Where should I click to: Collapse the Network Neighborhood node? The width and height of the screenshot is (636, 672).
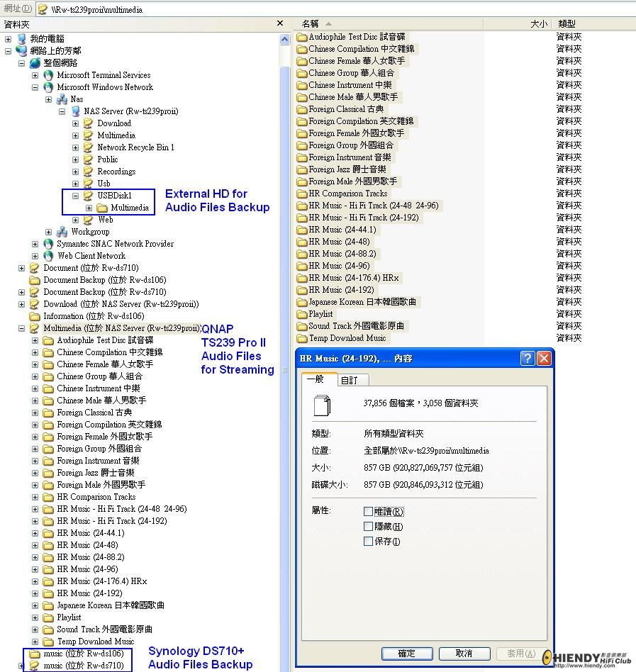pyautogui.click(x=8, y=51)
